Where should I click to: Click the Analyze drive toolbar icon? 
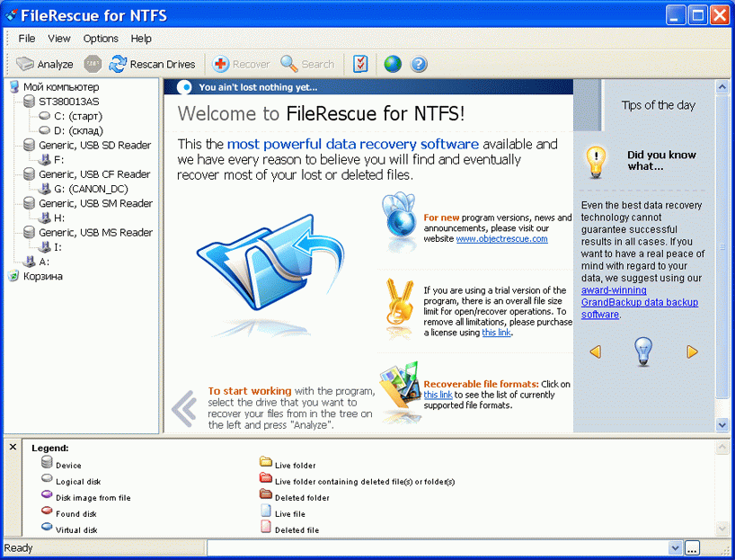click(25, 64)
